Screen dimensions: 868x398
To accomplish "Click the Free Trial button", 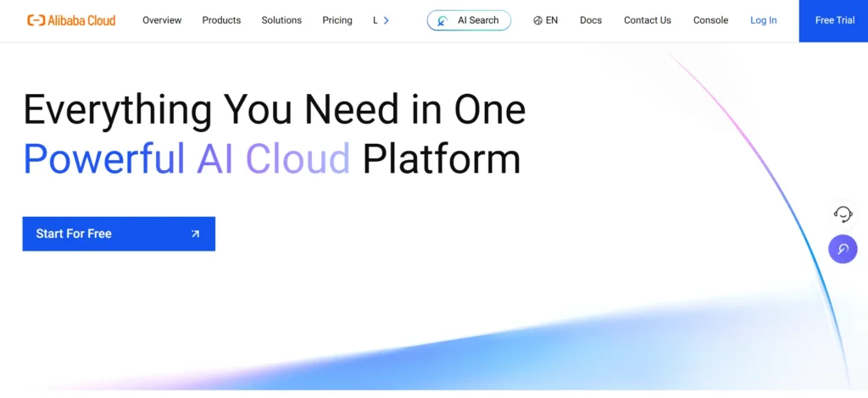I will [834, 21].
